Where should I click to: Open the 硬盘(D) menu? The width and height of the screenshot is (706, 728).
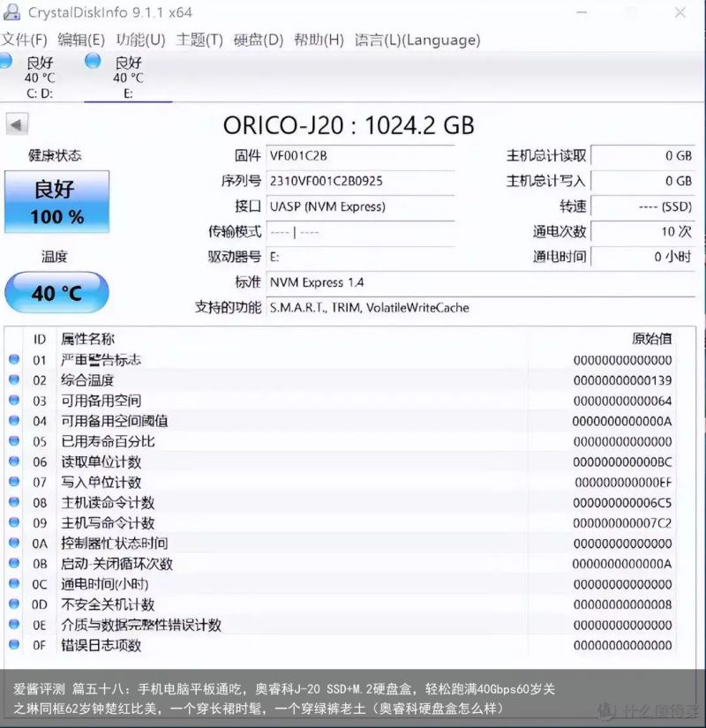click(259, 40)
